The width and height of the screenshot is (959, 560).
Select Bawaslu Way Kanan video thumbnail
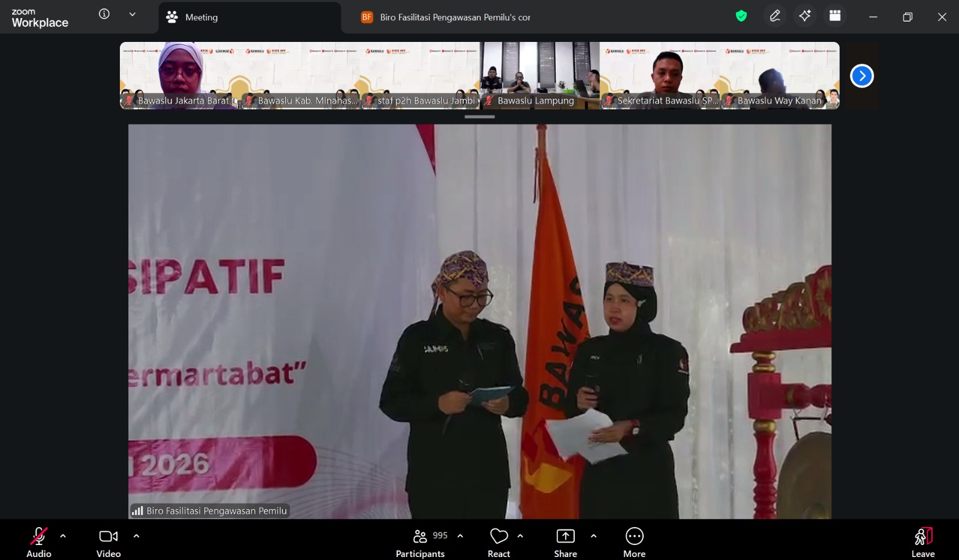pyautogui.click(x=779, y=75)
